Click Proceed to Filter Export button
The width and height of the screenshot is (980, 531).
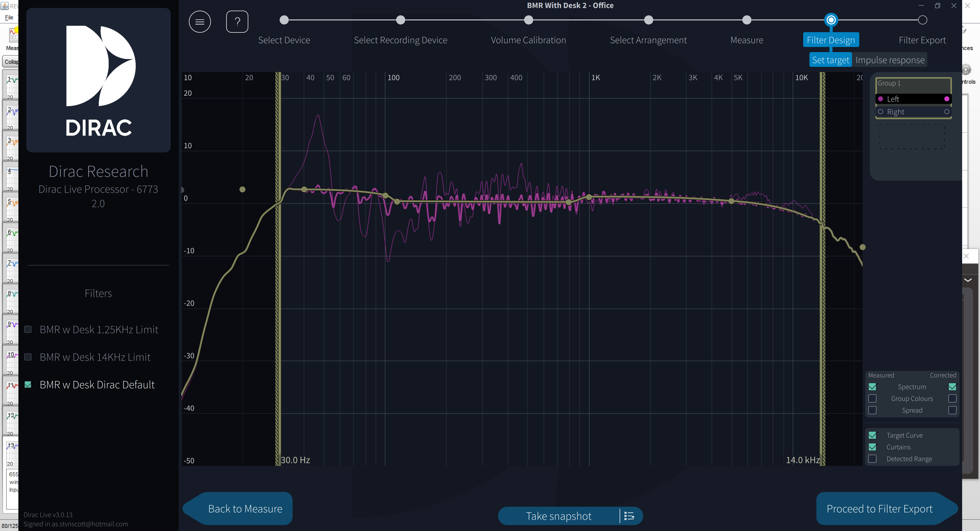(887, 509)
